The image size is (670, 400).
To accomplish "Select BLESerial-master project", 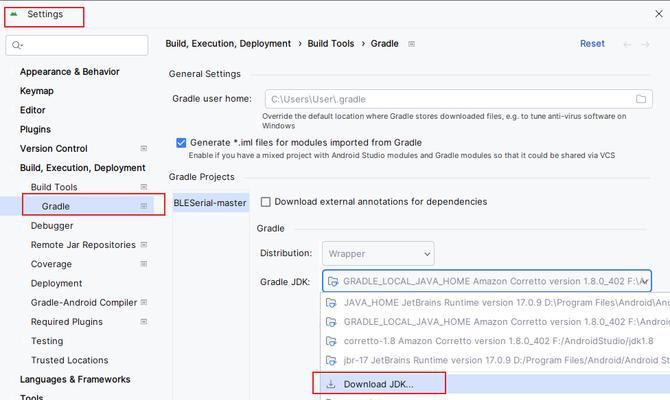I will pos(210,203).
